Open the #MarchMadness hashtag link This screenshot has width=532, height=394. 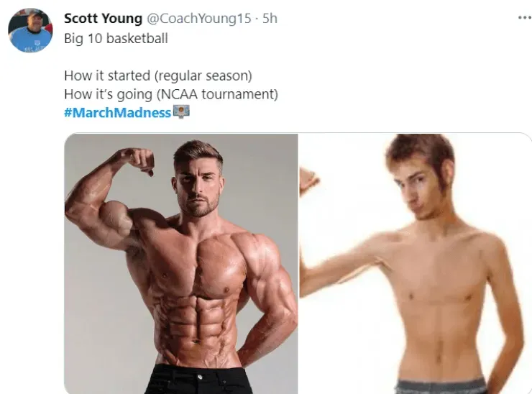pos(117,112)
